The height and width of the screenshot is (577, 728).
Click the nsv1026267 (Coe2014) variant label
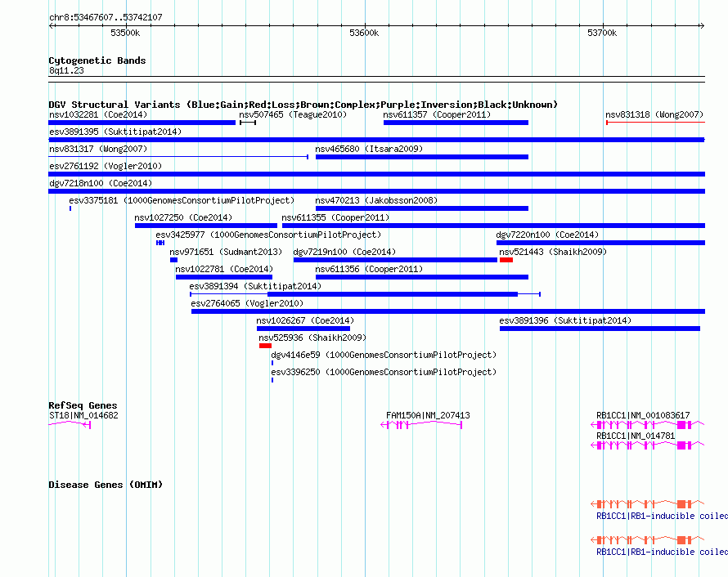click(x=305, y=320)
